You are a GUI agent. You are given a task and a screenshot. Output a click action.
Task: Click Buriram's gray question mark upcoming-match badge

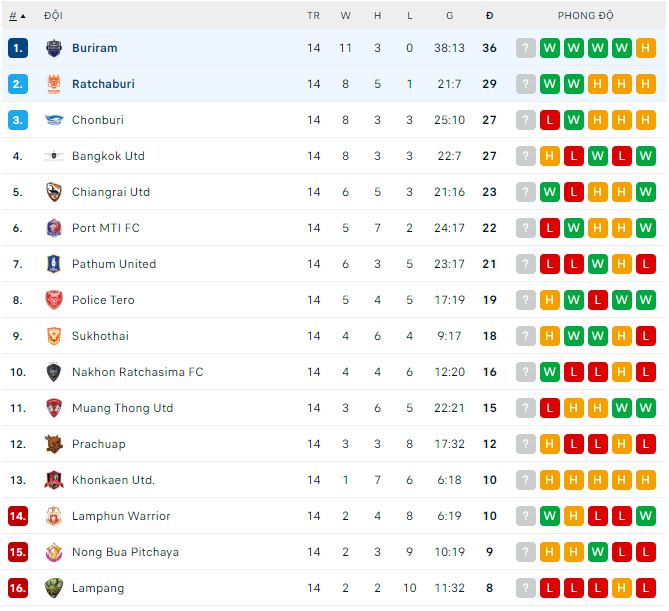pos(526,48)
